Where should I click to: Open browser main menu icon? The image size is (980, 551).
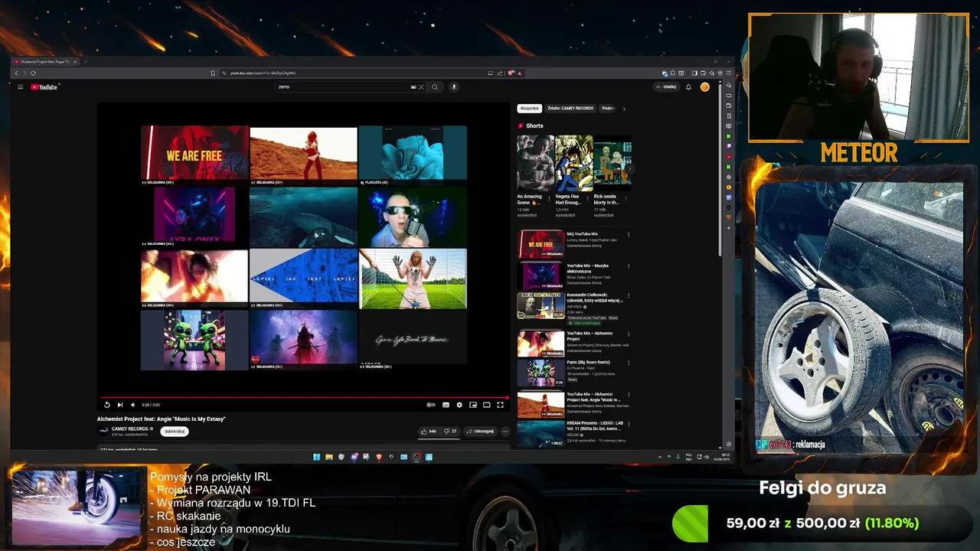729,73
